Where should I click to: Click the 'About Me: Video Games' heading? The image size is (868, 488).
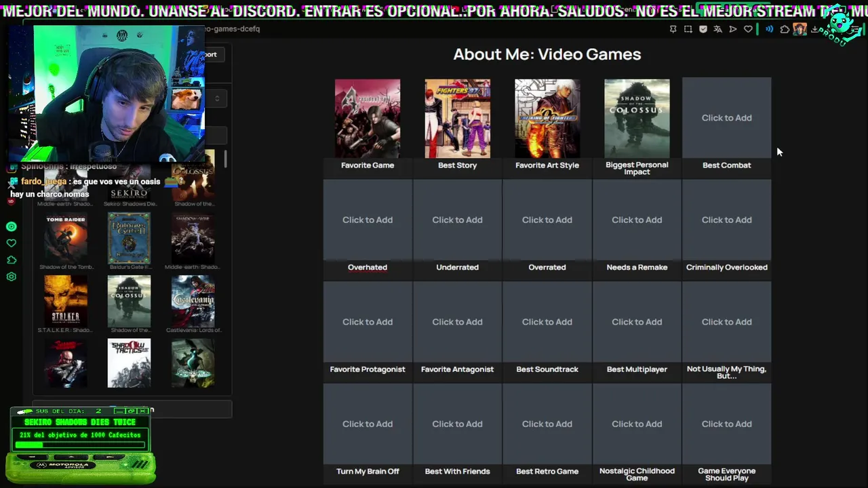[547, 54]
